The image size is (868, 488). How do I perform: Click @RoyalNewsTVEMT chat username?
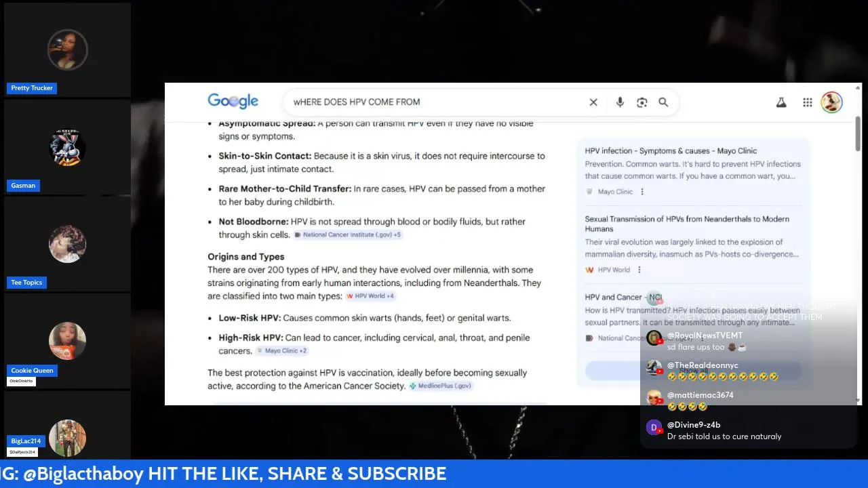pyautogui.click(x=705, y=335)
